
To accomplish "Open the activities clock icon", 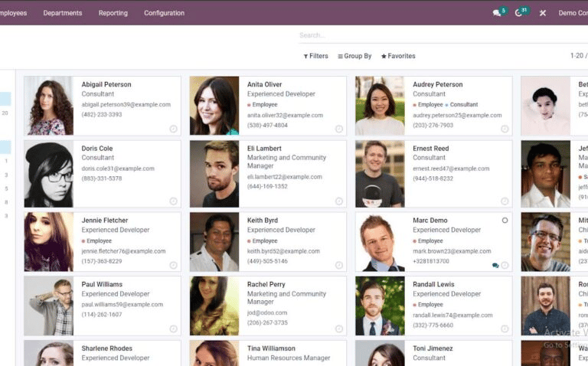I will [518, 13].
